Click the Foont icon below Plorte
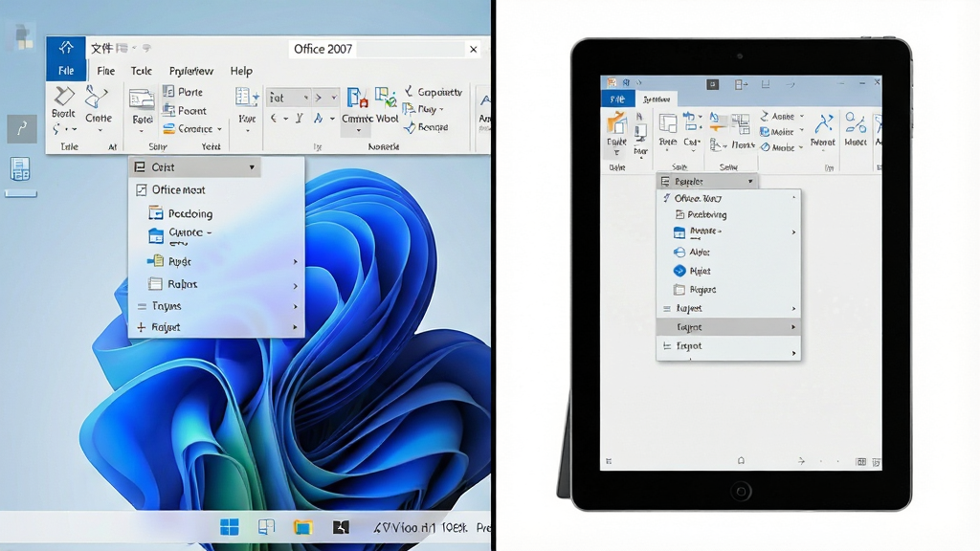This screenshot has width=980, height=551. (x=168, y=111)
